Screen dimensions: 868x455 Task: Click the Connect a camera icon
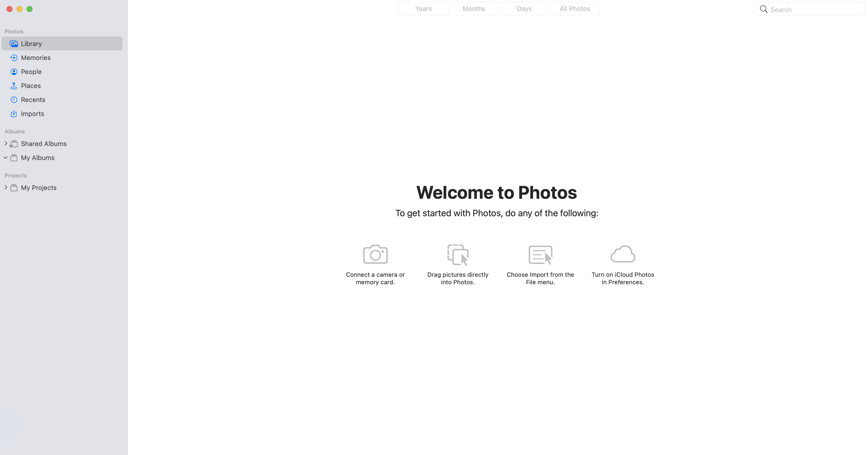click(x=375, y=254)
